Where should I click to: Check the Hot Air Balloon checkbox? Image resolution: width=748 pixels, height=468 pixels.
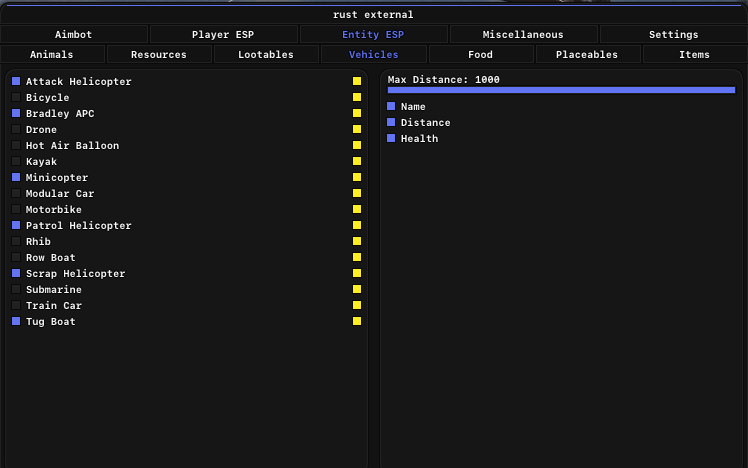pyautogui.click(x=16, y=145)
